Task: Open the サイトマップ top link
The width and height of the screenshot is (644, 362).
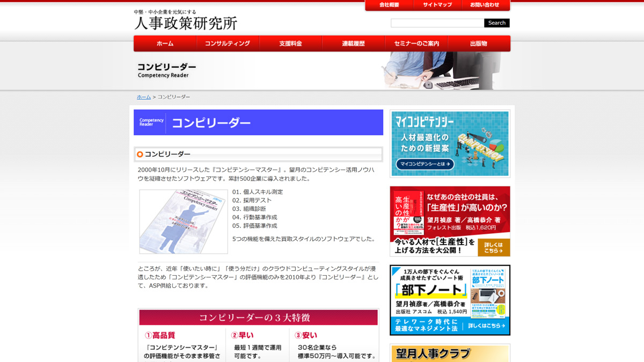Action: [437, 5]
